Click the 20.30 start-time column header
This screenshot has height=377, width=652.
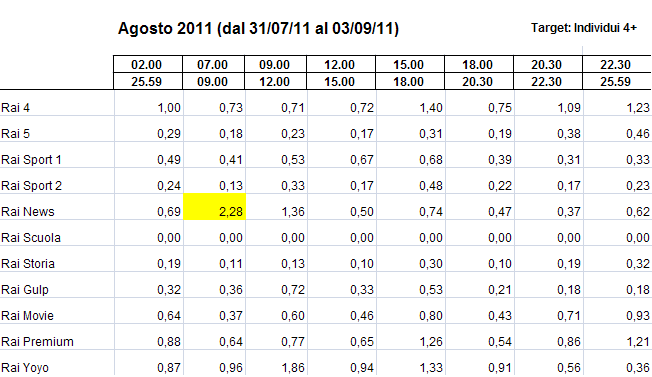coord(547,65)
